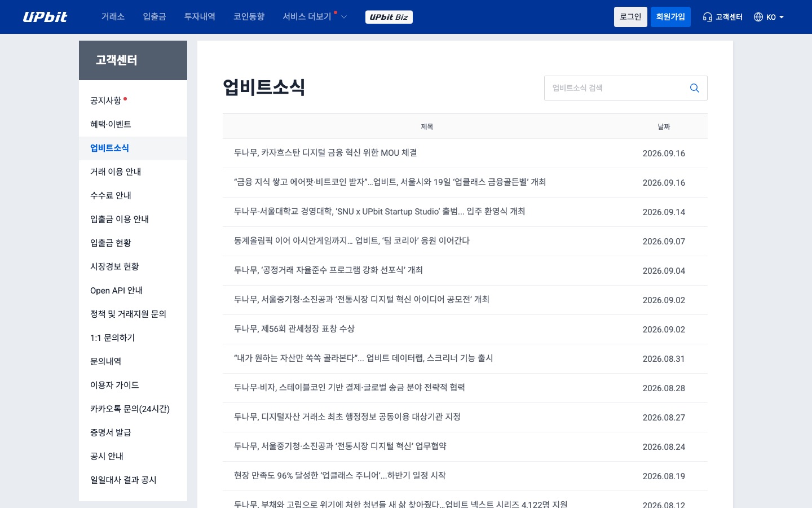The width and height of the screenshot is (812, 508).
Task: Open 고객센터 in the top bar
Action: coord(723,17)
